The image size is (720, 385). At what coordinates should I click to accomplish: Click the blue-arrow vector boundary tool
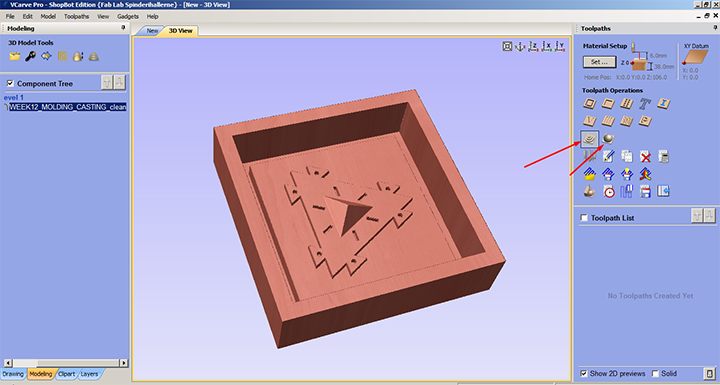(x=46, y=57)
